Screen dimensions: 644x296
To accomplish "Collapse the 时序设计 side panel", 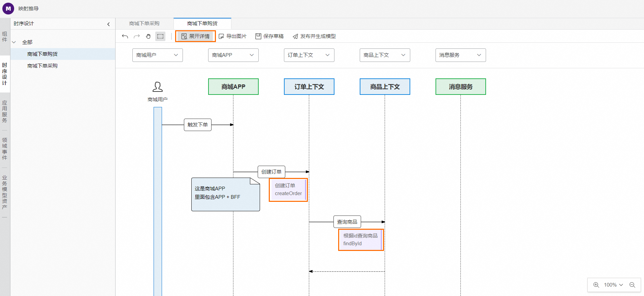I will (x=108, y=24).
